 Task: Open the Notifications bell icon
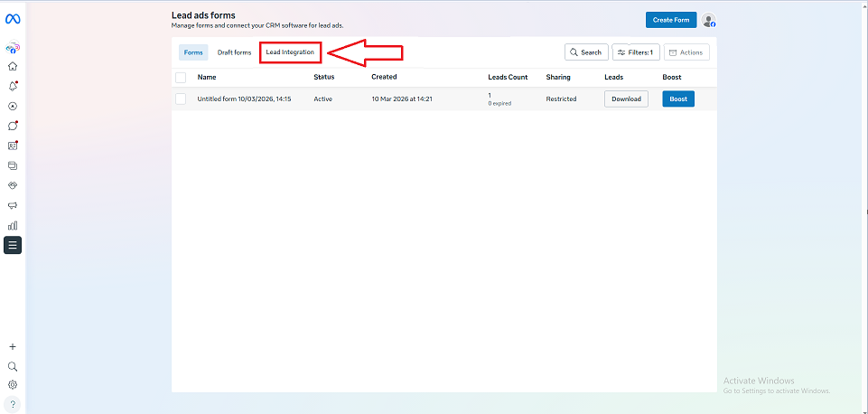pyautogui.click(x=13, y=86)
